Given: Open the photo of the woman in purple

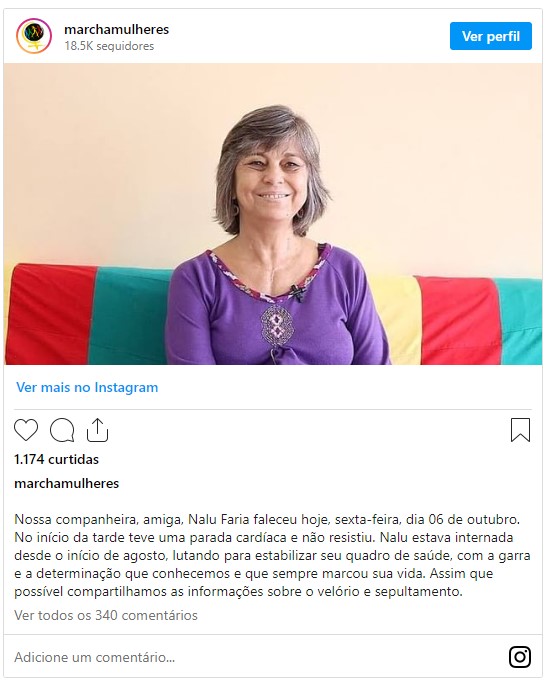Looking at the screenshot, I should pos(273,214).
